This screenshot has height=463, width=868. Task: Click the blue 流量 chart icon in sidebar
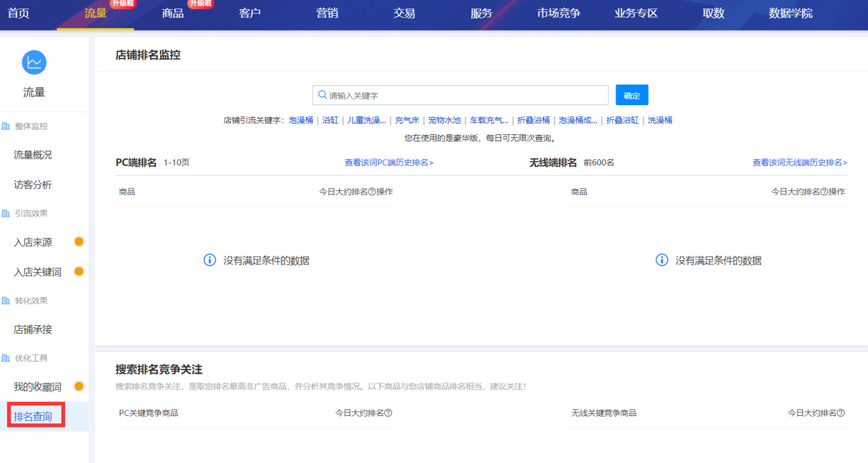click(34, 62)
